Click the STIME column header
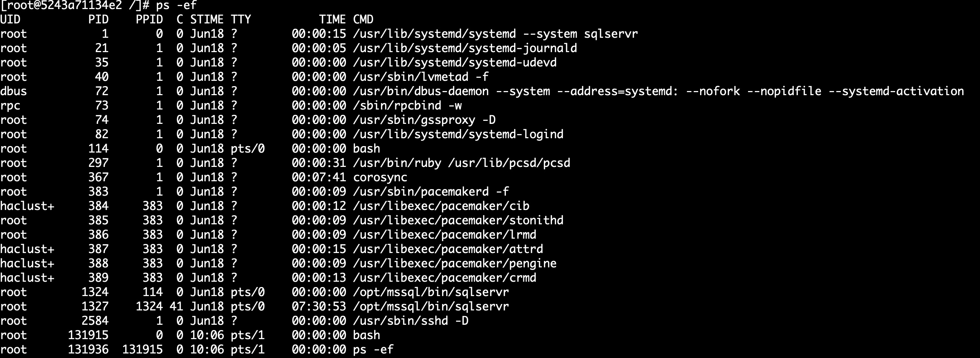Image resolution: width=980 pixels, height=358 pixels. [x=207, y=19]
